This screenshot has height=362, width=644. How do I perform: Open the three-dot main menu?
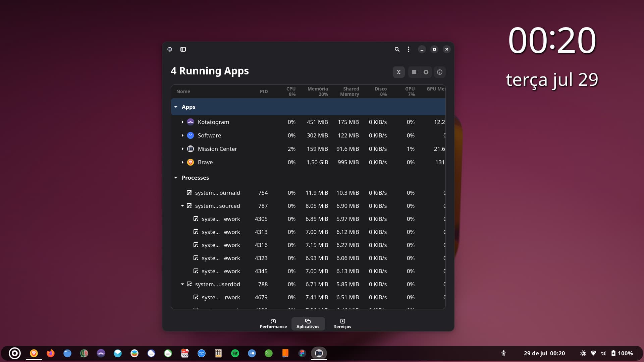[x=408, y=49]
